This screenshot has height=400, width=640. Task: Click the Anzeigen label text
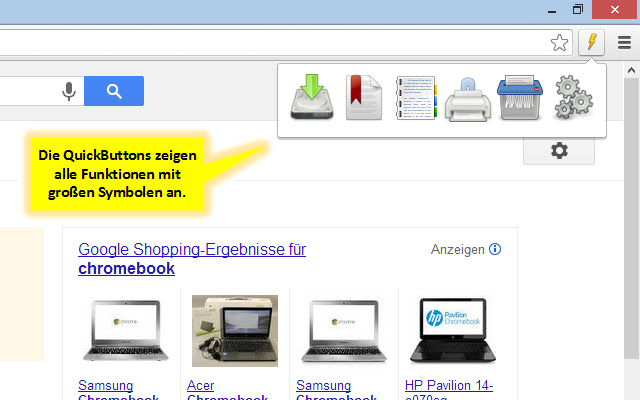click(x=458, y=249)
